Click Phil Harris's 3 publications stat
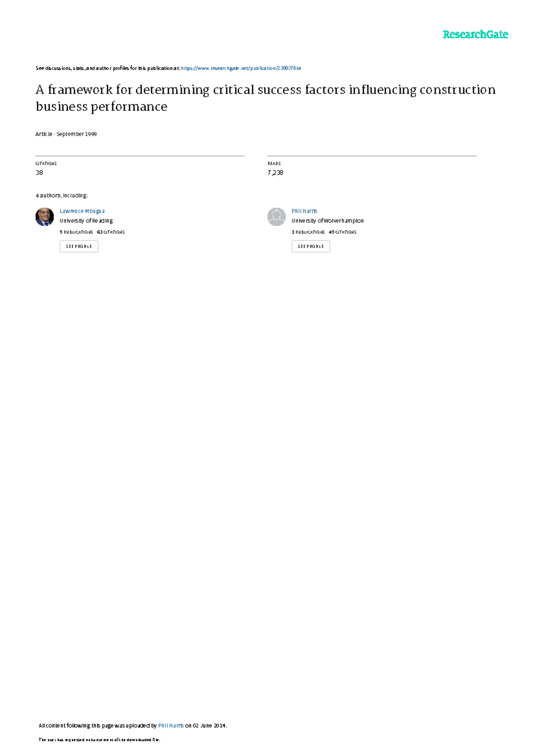Screen dimensions: 535x756 pos(308,232)
